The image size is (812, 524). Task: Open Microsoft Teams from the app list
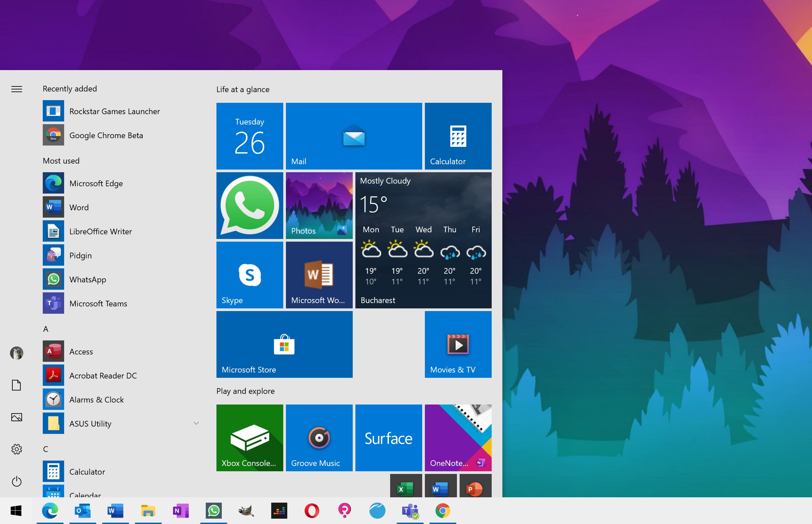click(x=121, y=303)
